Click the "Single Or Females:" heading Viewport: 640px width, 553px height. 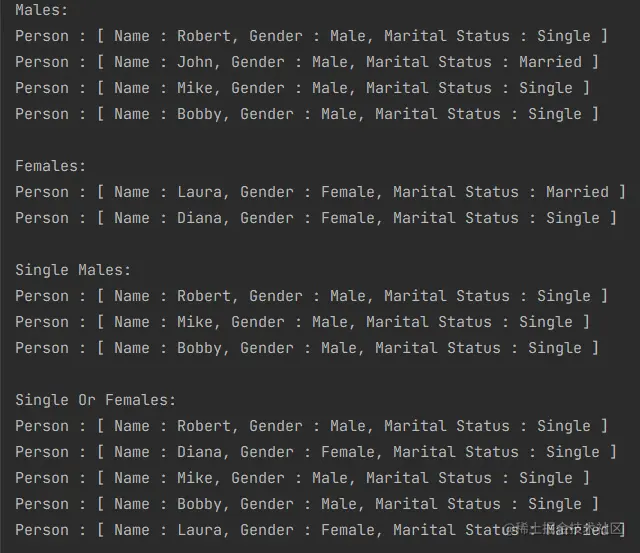pyautogui.click(x=96, y=400)
